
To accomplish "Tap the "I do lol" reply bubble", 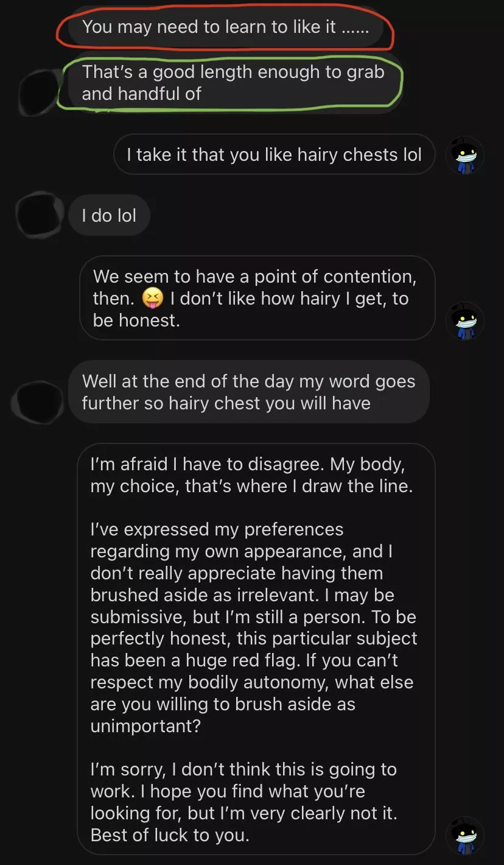I will (x=109, y=216).
